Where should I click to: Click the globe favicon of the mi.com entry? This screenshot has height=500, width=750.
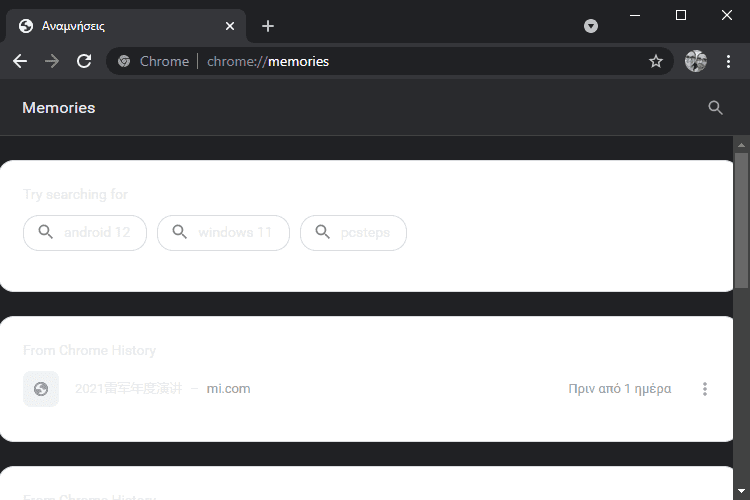41,389
